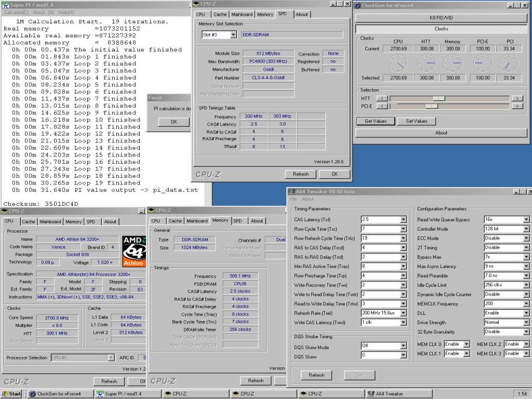Switch to Cache tab in processor CPU-Z window

29,221
